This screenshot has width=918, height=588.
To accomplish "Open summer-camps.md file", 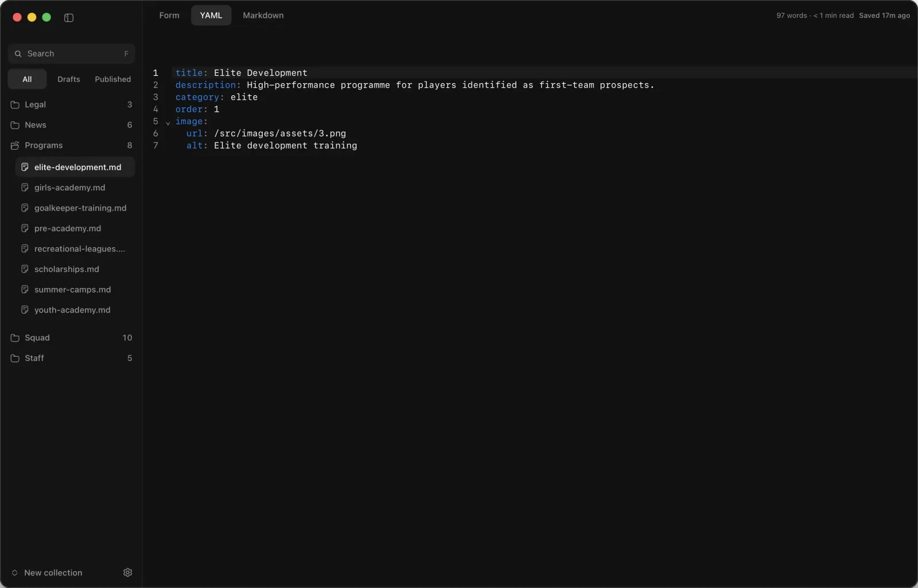I will click(75, 289).
